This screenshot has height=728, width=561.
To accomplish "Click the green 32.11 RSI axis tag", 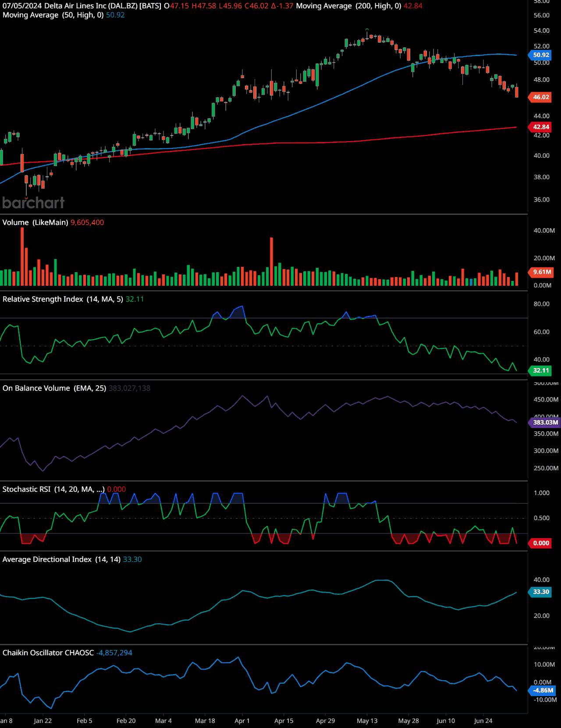I will click(x=541, y=371).
